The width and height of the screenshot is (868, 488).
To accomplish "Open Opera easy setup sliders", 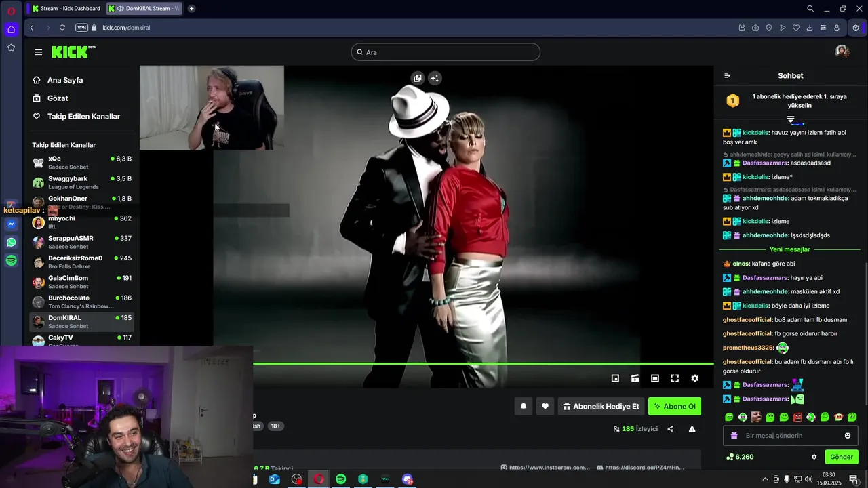I will click(823, 28).
